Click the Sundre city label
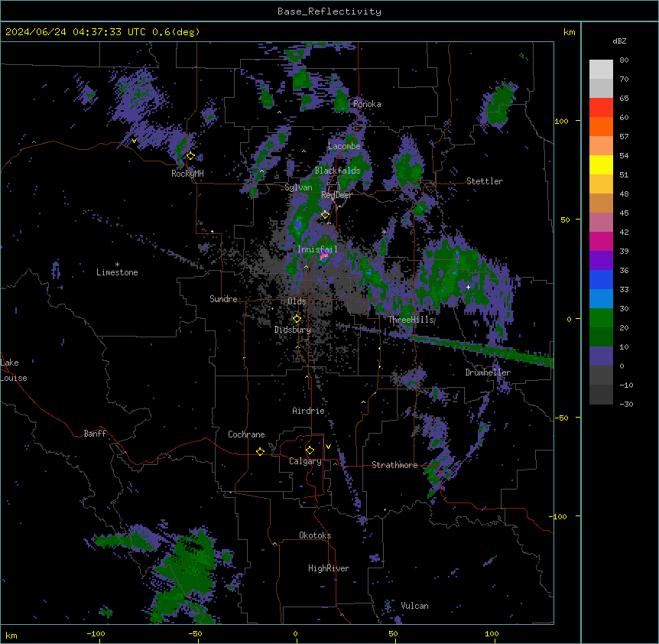659x644 pixels. click(223, 299)
